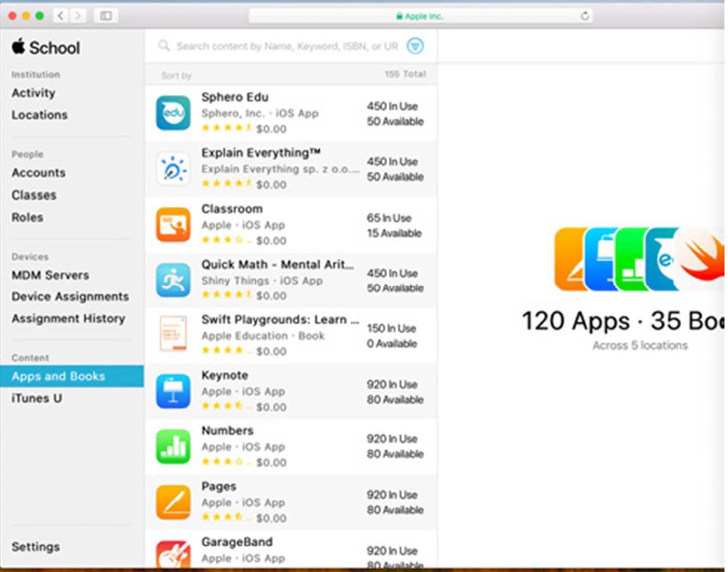Click the search content input field
Screen dimensions: 728x572
(285, 46)
